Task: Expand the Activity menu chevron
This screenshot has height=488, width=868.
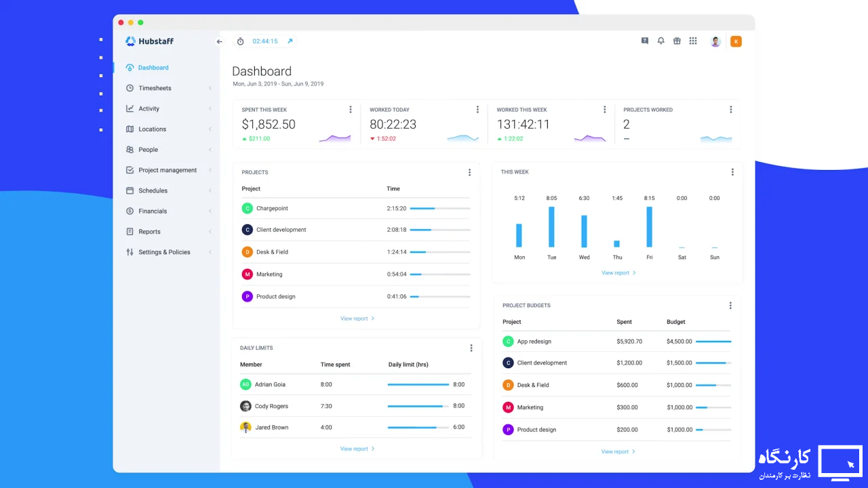Action: coord(210,108)
